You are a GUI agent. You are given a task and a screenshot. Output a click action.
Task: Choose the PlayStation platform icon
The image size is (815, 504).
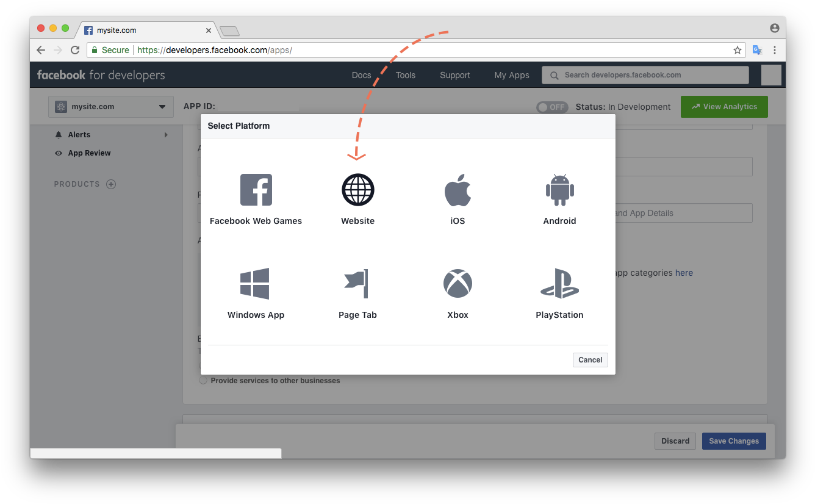[559, 284]
